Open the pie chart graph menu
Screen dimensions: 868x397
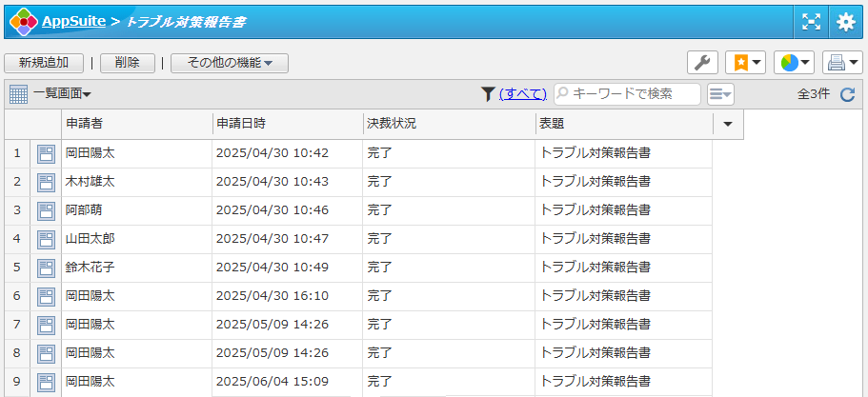pos(794,63)
